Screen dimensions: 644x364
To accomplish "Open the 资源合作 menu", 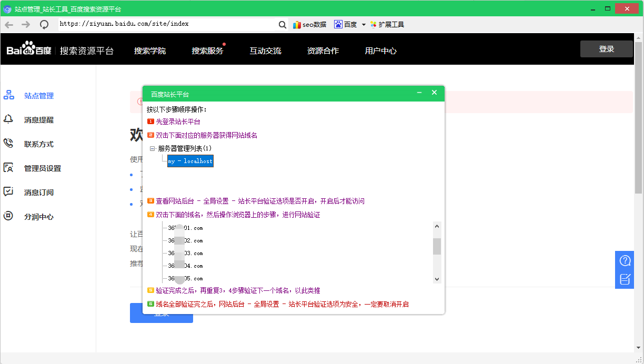I will pos(323,50).
